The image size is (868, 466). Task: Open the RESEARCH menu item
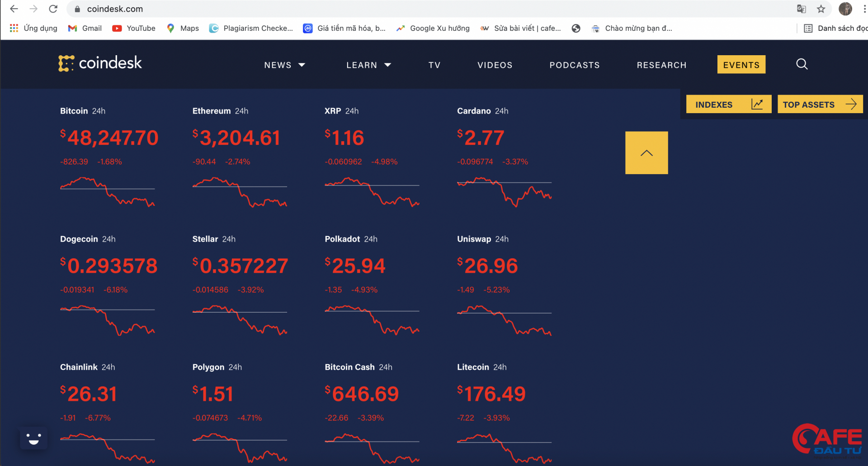click(x=661, y=65)
